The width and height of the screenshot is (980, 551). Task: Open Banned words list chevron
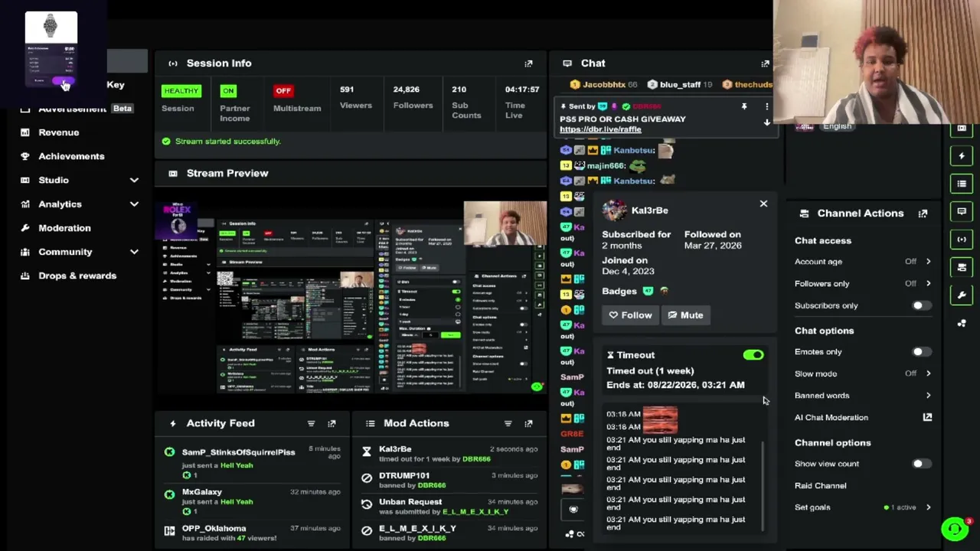pos(928,396)
